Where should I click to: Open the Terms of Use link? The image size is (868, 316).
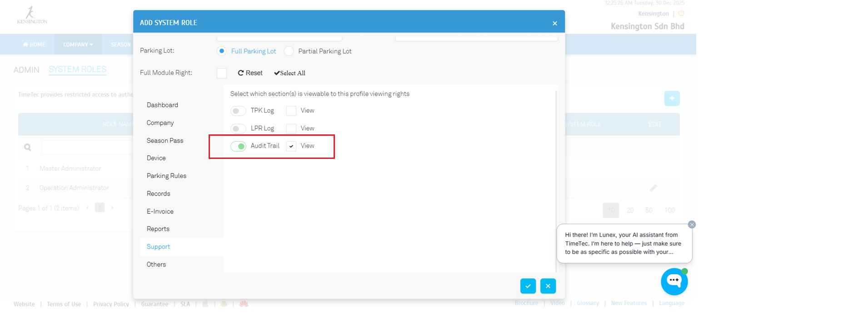[x=64, y=304]
